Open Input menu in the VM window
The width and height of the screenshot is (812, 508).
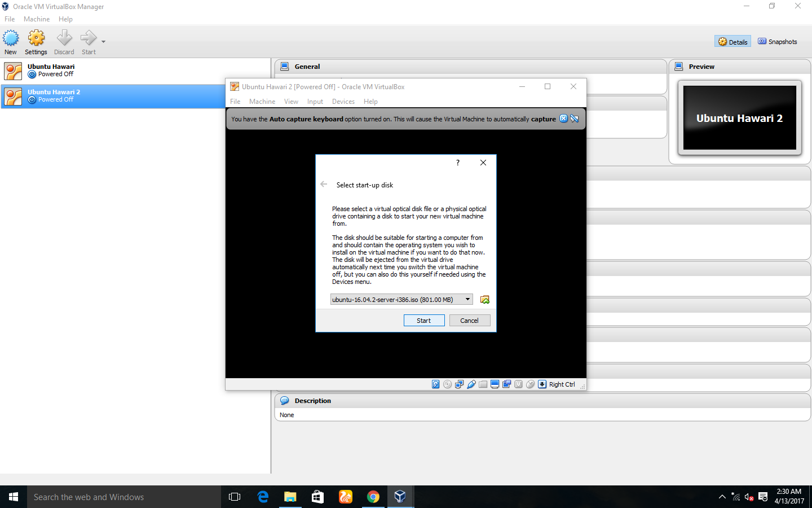click(x=315, y=102)
